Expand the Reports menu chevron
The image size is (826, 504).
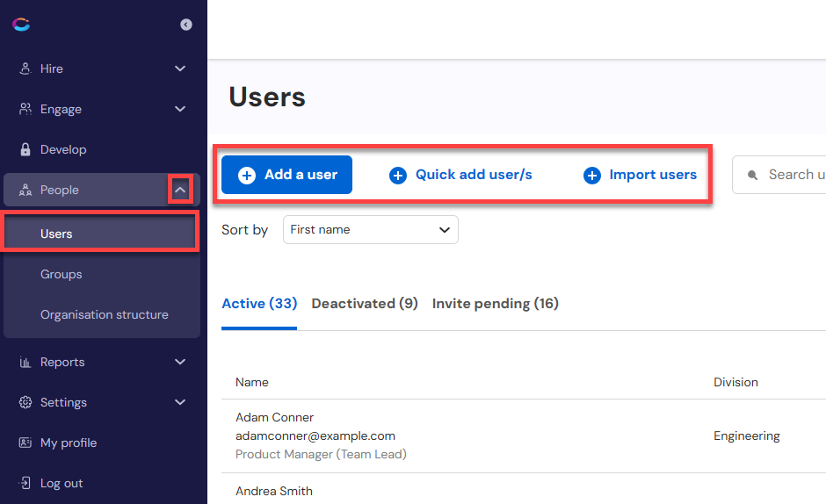180,362
